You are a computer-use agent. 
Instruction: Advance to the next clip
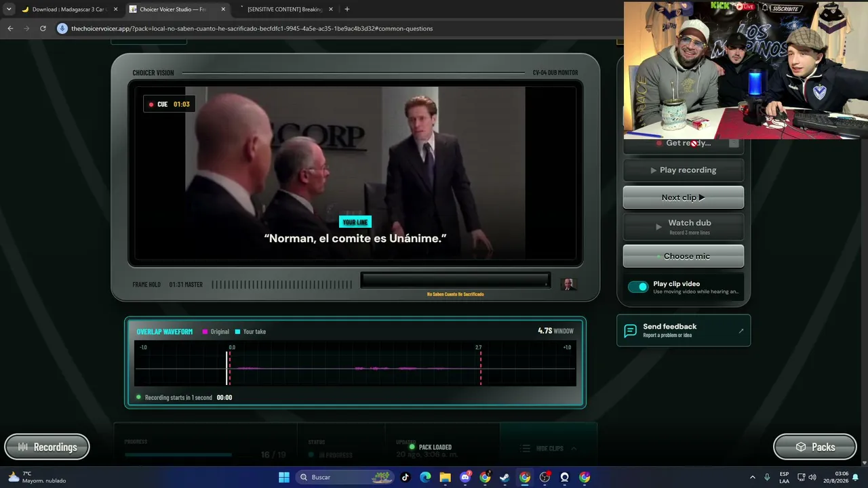pos(684,197)
